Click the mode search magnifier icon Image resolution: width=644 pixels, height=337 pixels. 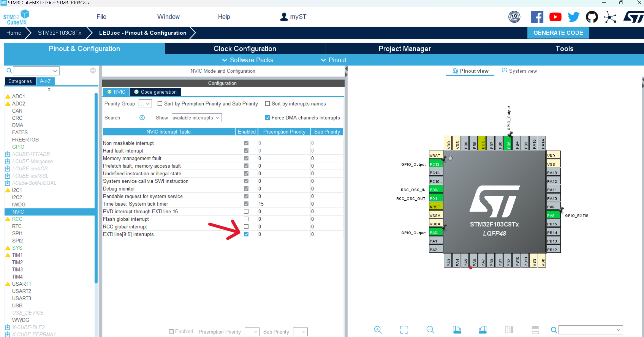pos(9,71)
